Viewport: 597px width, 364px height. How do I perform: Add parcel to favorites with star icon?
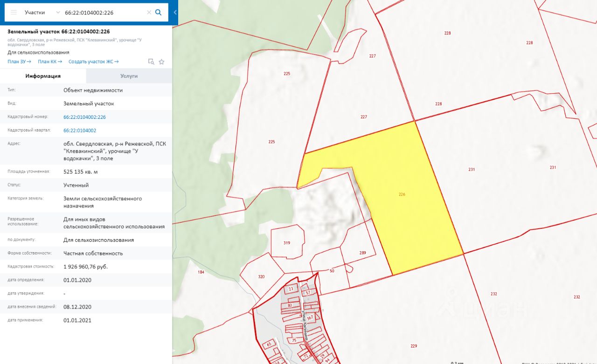[x=161, y=62]
